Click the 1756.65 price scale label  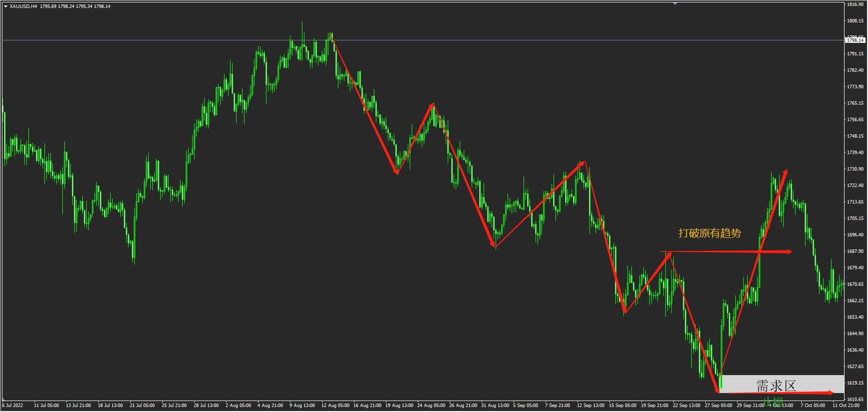tap(856, 120)
